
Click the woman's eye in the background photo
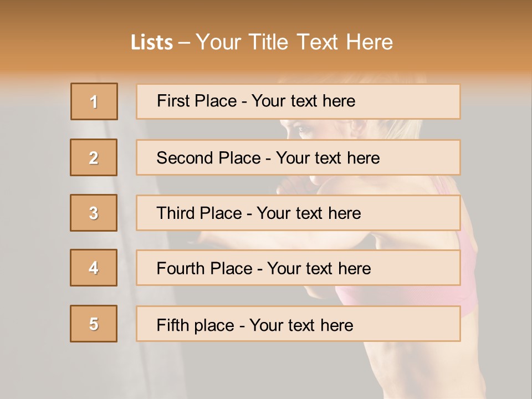tap(304, 130)
